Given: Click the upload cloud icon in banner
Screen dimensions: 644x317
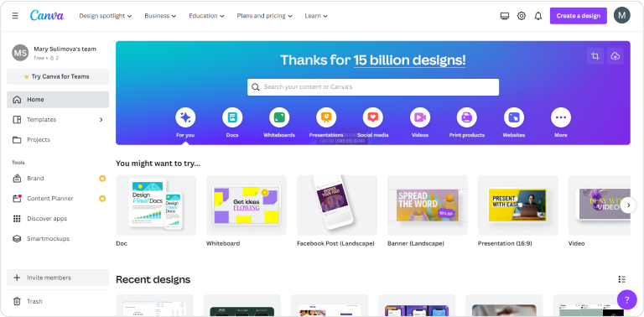Looking at the screenshot, I should click(x=615, y=56).
